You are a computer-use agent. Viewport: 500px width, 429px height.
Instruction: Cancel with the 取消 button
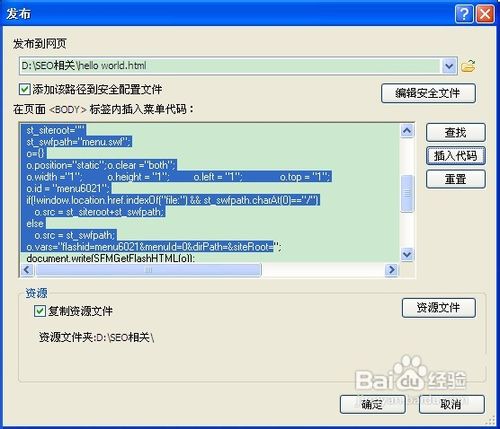pos(451,404)
